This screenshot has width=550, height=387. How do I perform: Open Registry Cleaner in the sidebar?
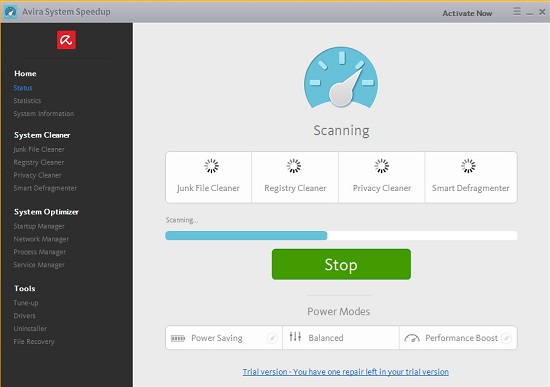[39, 162]
